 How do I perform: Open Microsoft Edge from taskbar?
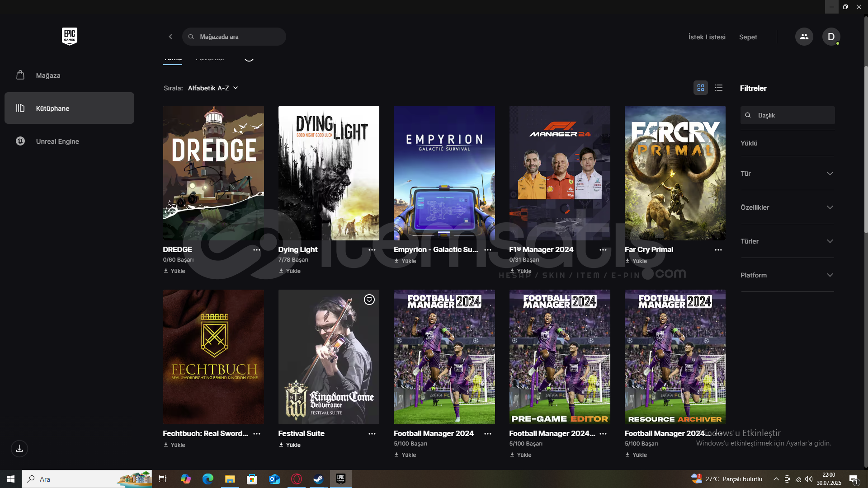click(208, 479)
